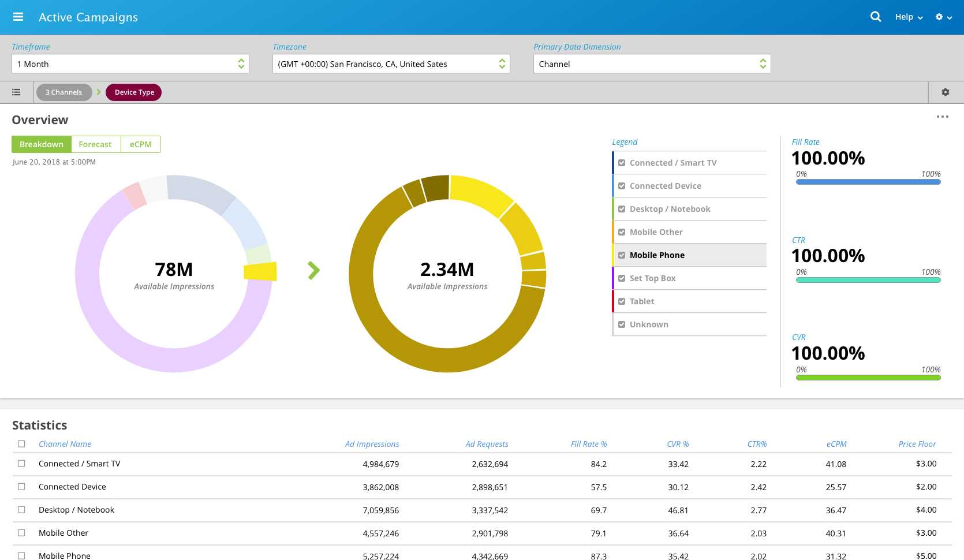Open the Timeframe dropdown

[130, 64]
